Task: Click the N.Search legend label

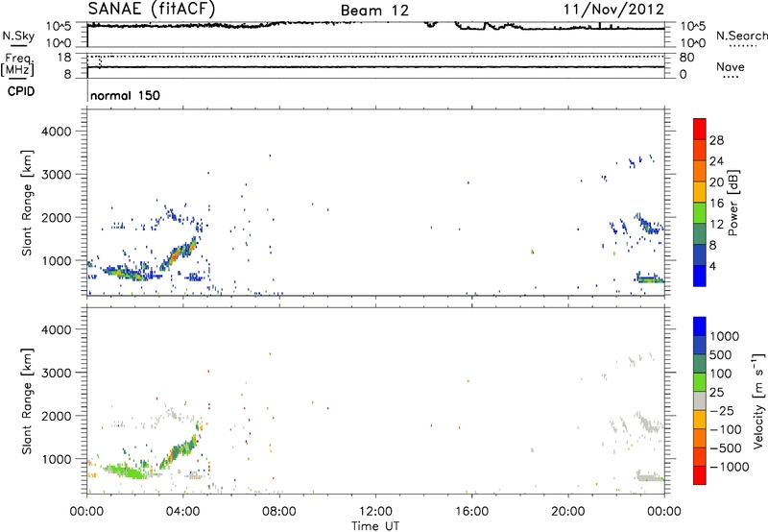Action: pos(741,36)
